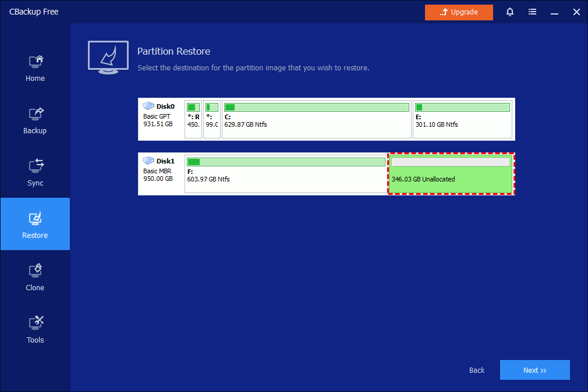Image resolution: width=588 pixels, height=392 pixels.
Task: Open the Clone tool icon
Action: pyautogui.click(x=35, y=270)
